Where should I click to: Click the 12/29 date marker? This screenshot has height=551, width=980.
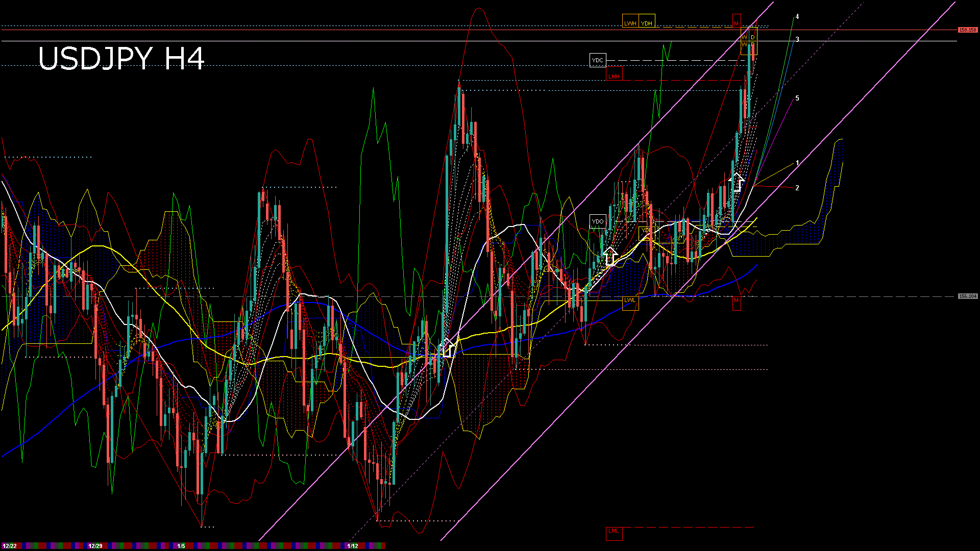click(95, 546)
